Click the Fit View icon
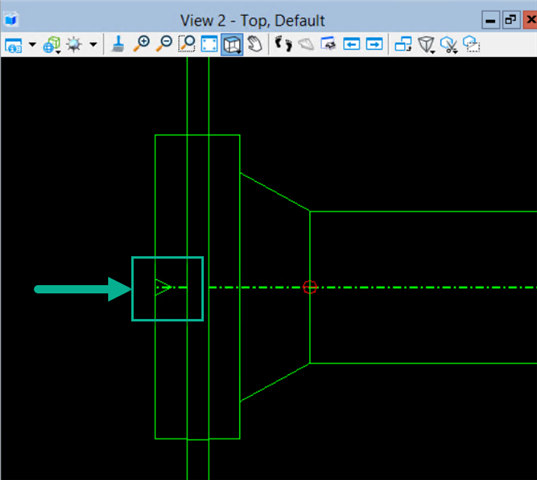 (x=209, y=44)
